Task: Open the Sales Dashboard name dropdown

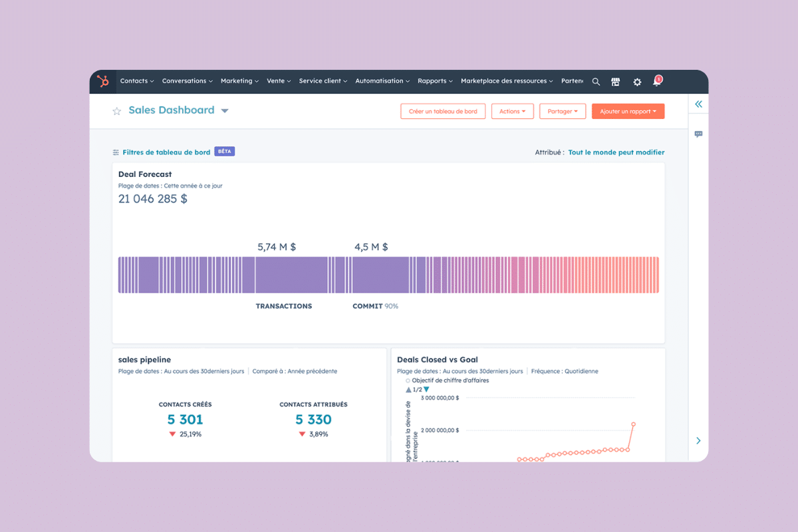Action: (x=224, y=111)
